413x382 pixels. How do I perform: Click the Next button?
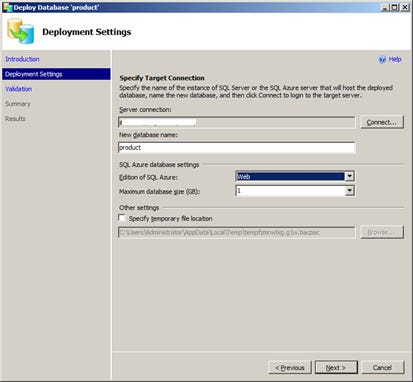point(336,368)
